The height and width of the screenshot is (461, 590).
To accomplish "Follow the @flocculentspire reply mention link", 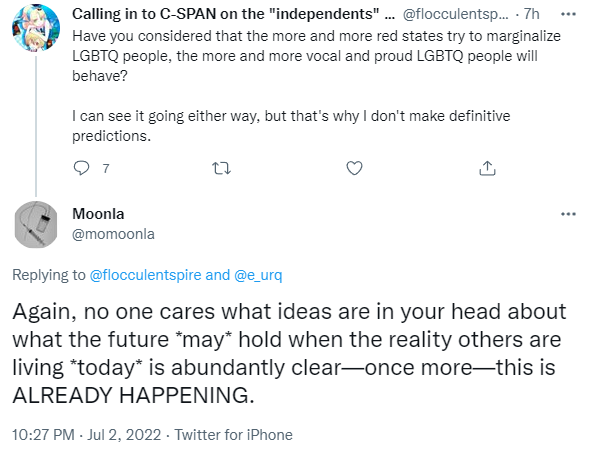I will 145,275.
